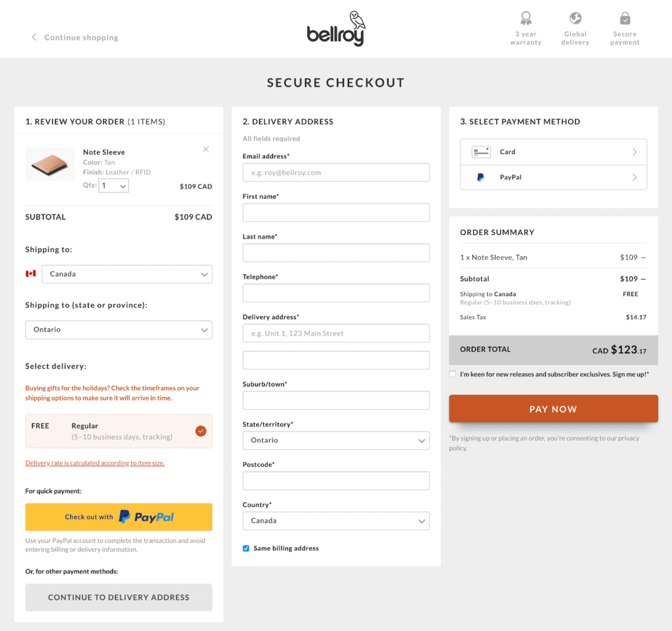Viewport: 672px width, 631px height.
Task: Remove Note Sleeve with the X icon
Action: tap(206, 150)
